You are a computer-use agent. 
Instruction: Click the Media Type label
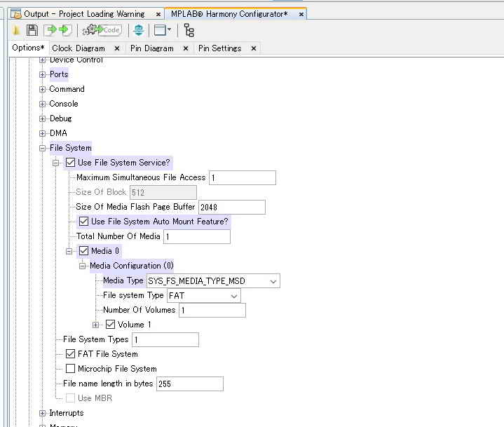tap(123, 280)
